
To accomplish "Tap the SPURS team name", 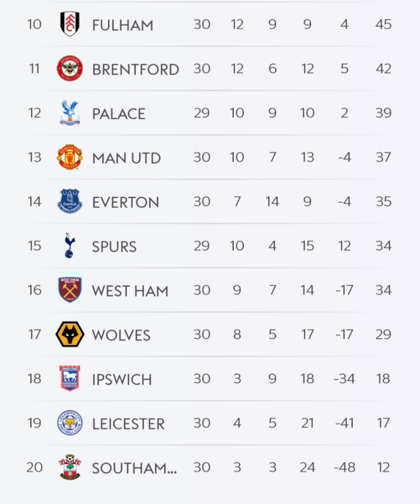I will tap(114, 247).
